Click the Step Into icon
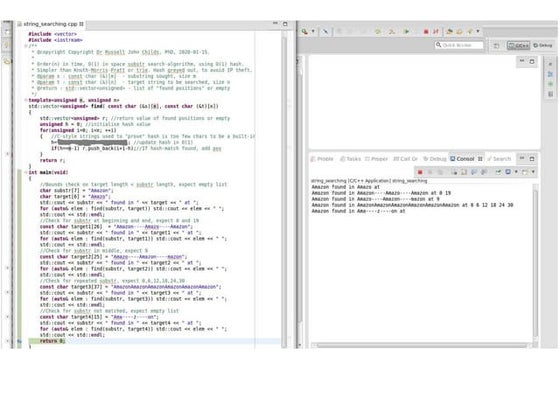 pos(378,31)
